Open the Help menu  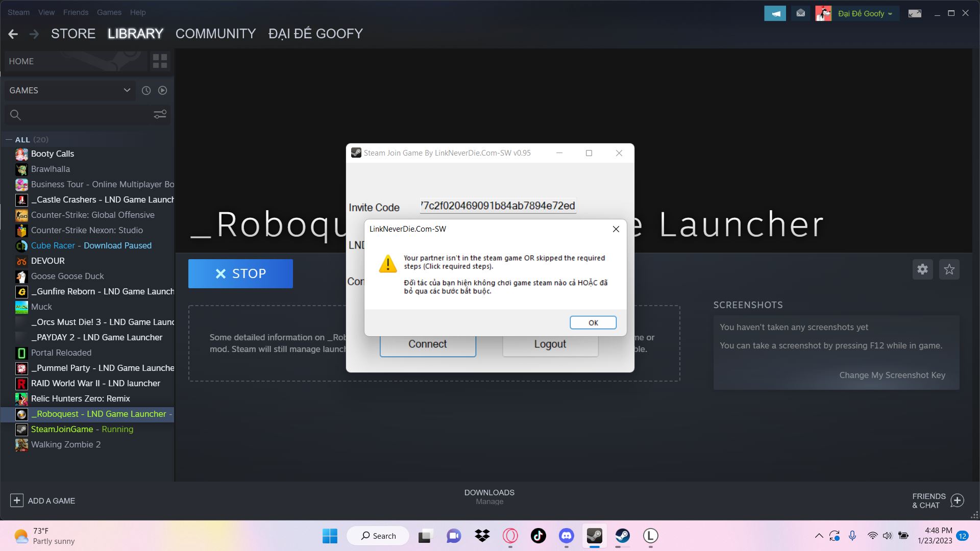[138, 12]
